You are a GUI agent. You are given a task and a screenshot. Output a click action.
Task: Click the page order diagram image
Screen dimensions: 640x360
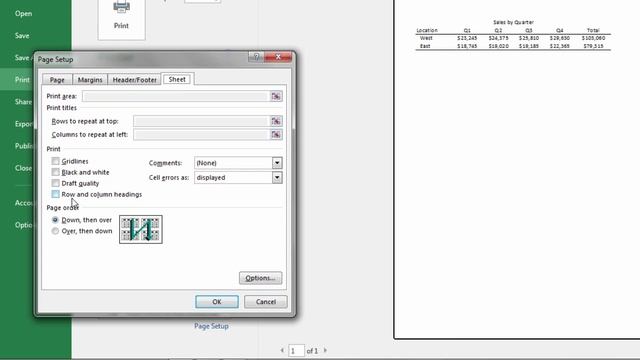pos(141,229)
